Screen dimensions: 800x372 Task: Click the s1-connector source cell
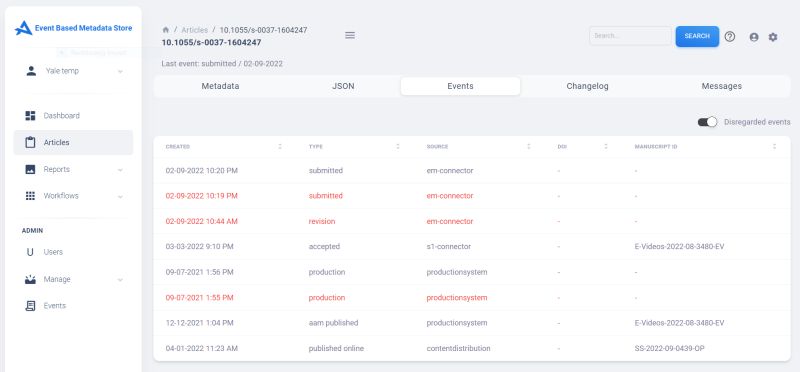(448, 246)
